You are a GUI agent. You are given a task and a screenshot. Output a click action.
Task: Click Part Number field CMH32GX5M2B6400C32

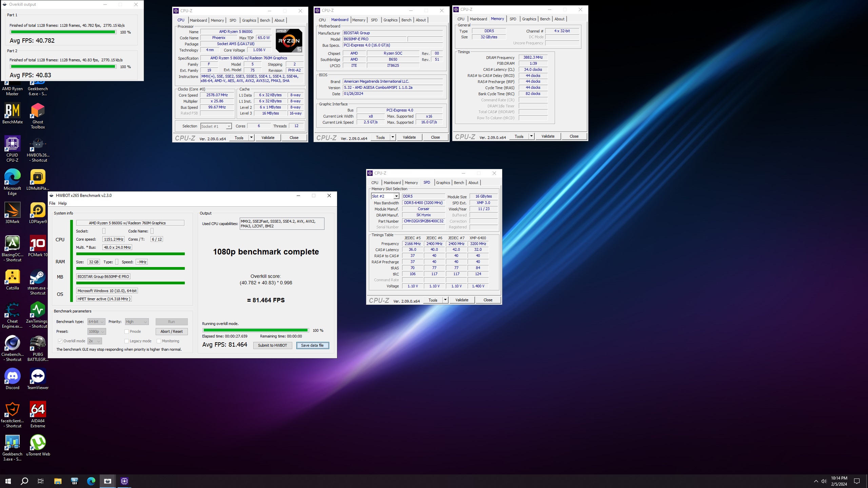423,221
